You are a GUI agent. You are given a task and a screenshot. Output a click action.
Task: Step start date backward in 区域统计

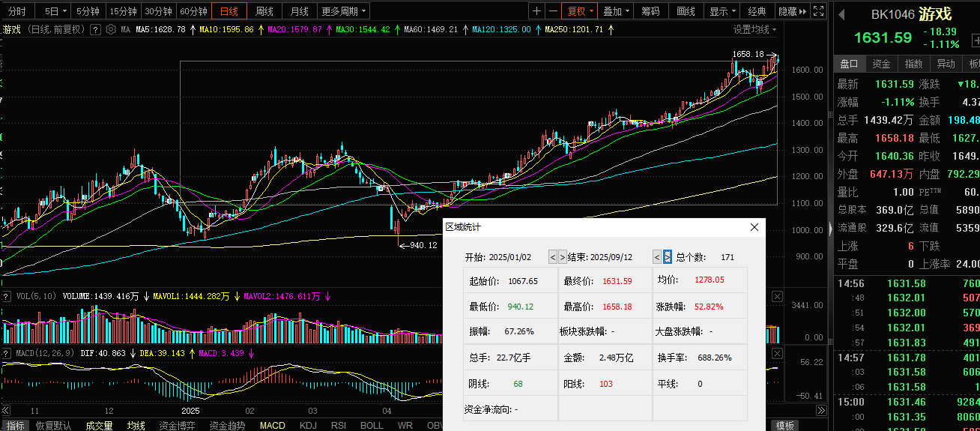(x=553, y=257)
